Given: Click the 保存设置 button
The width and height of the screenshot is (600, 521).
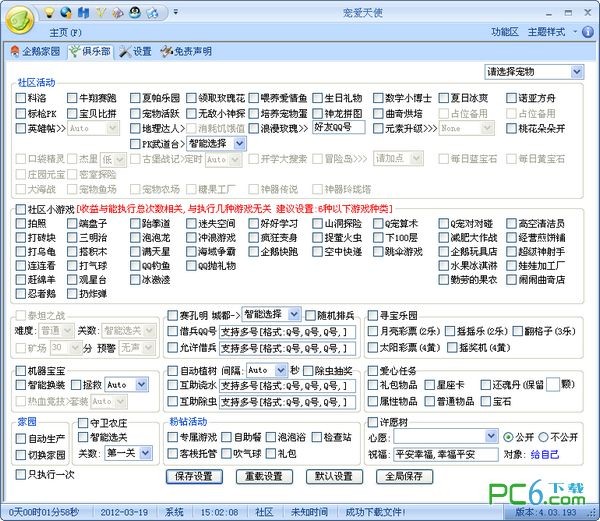Looking at the screenshot, I should (x=194, y=477).
